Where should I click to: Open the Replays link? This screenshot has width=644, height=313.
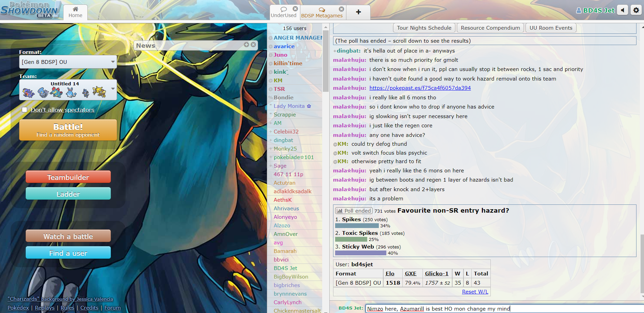tap(45, 308)
